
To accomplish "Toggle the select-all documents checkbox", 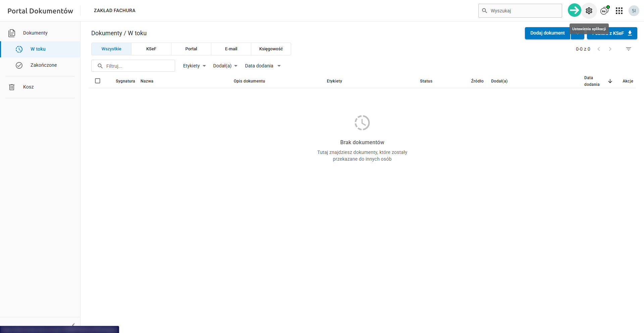I will click(x=98, y=81).
